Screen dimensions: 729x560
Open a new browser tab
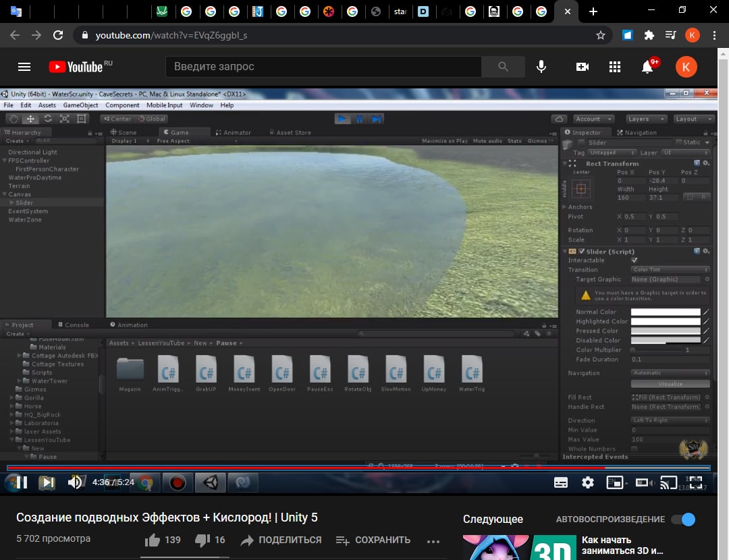(593, 11)
